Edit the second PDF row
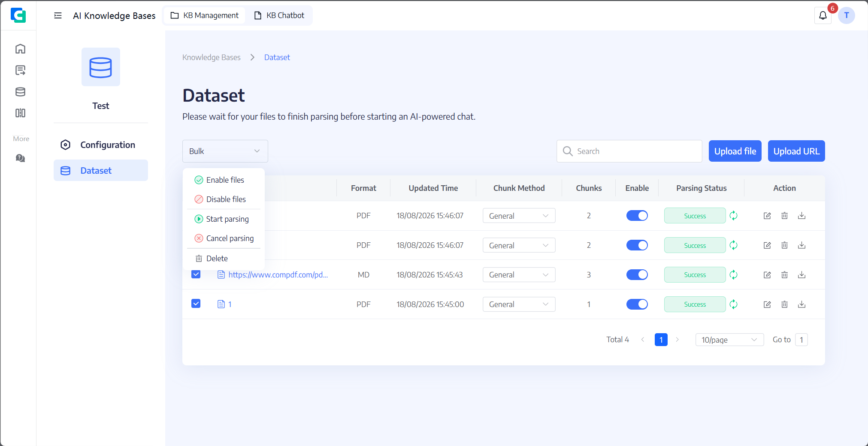 (x=767, y=245)
